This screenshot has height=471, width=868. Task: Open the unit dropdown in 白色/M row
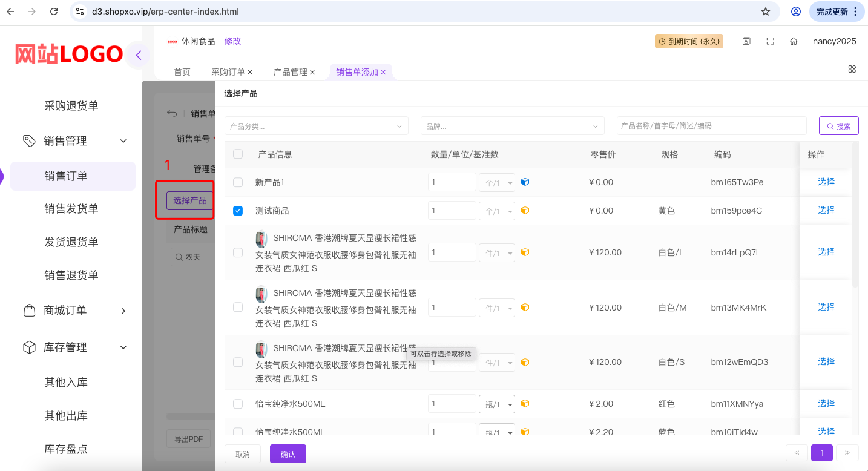[x=497, y=308]
